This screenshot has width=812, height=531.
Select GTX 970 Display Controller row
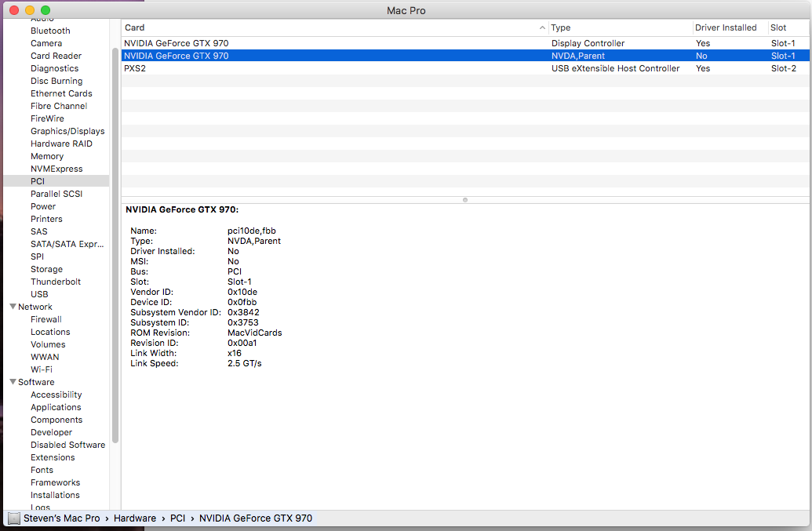pyautogui.click(x=465, y=43)
